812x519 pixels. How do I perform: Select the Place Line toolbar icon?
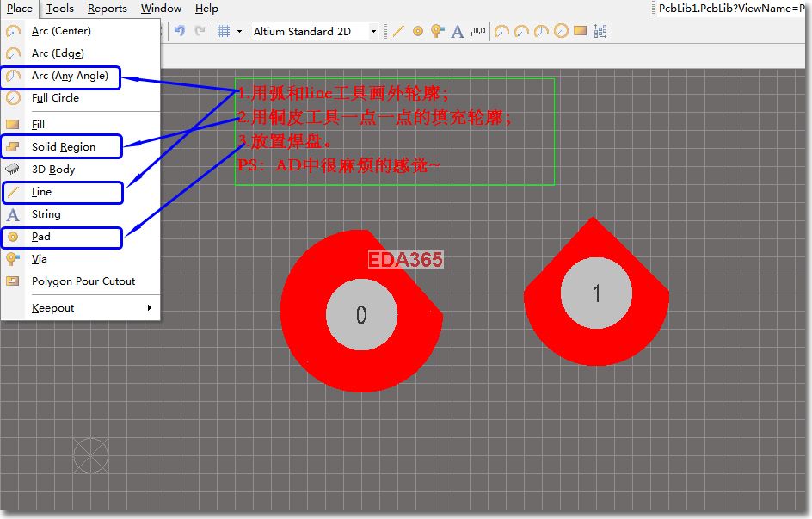[x=398, y=32]
